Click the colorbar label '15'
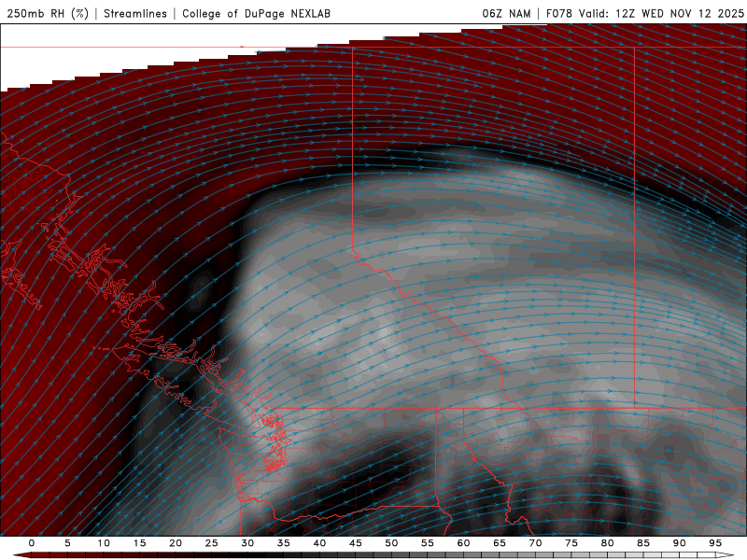This screenshot has width=747, height=560. (x=139, y=543)
